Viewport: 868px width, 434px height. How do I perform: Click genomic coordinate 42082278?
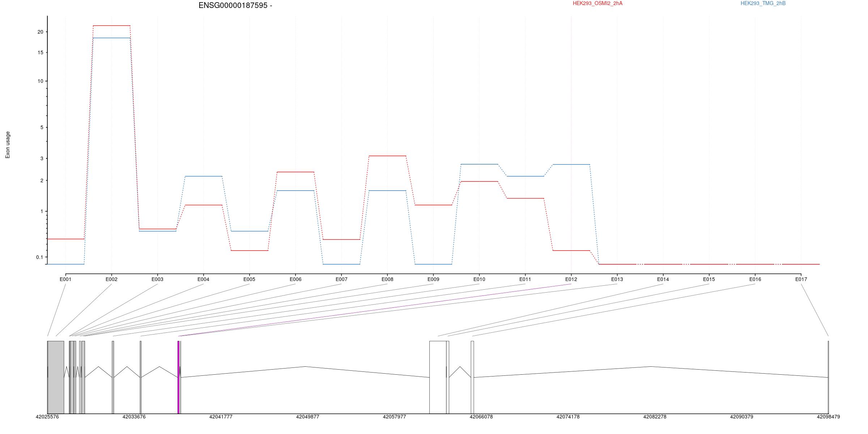click(655, 417)
